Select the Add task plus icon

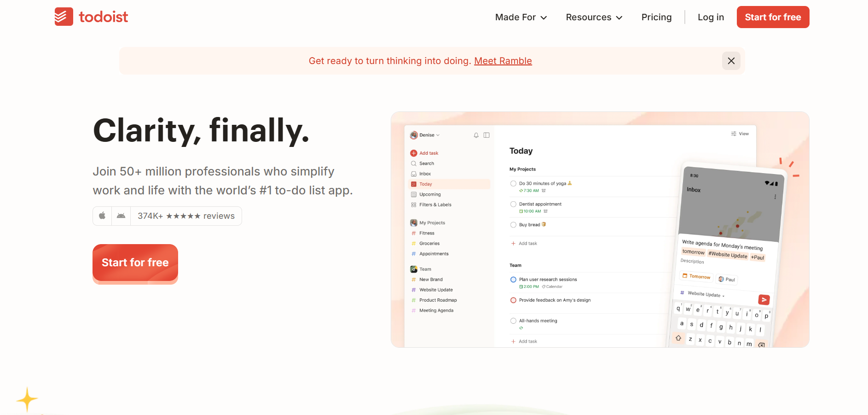(x=413, y=152)
